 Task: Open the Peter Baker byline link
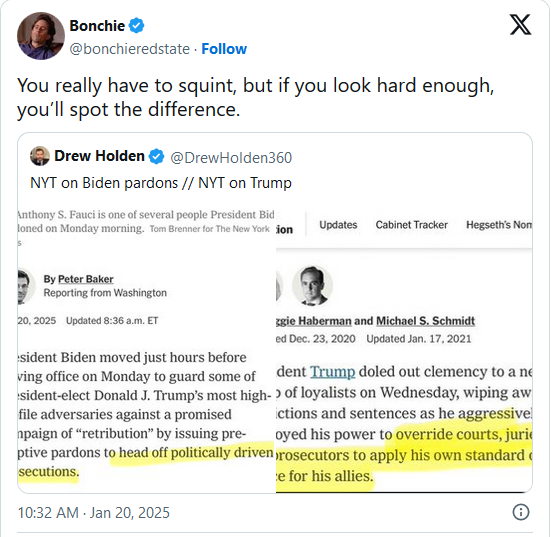(85, 279)
